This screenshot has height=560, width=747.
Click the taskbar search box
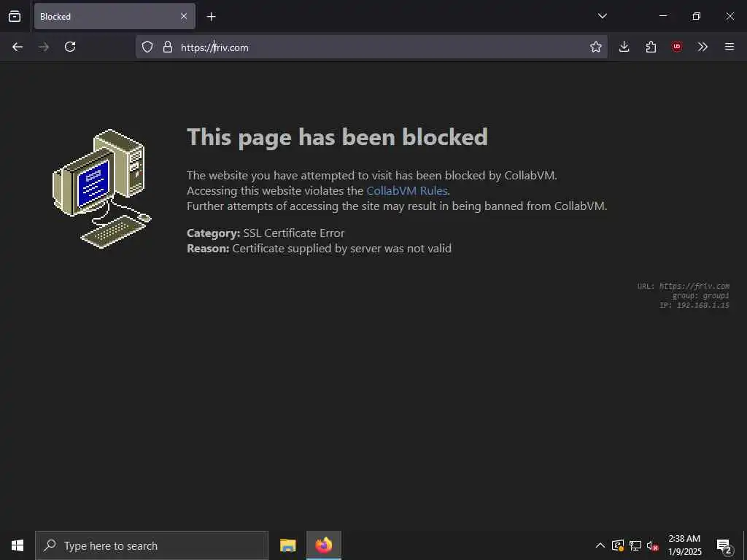coord(152,545)
